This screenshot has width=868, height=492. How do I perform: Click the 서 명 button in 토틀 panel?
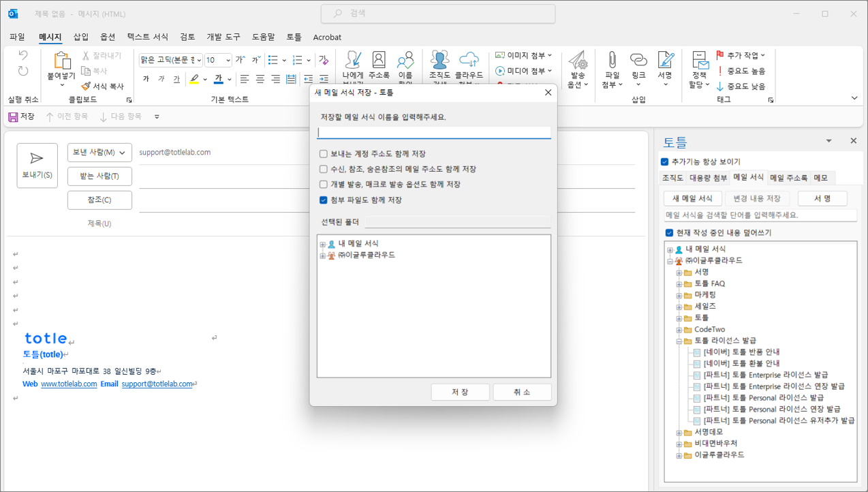pyautogui.click(x=822, y=198)
